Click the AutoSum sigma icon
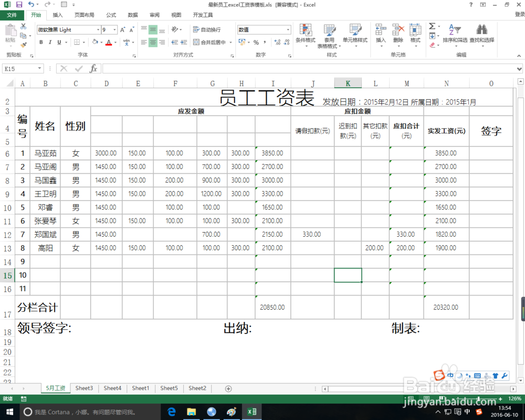 point(432,26)
